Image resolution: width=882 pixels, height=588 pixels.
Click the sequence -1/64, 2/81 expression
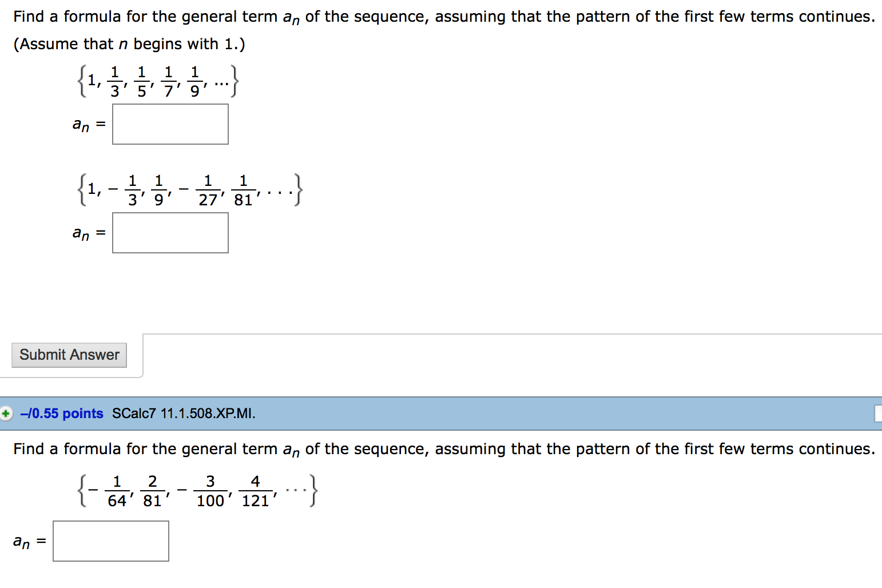point(197,491)
